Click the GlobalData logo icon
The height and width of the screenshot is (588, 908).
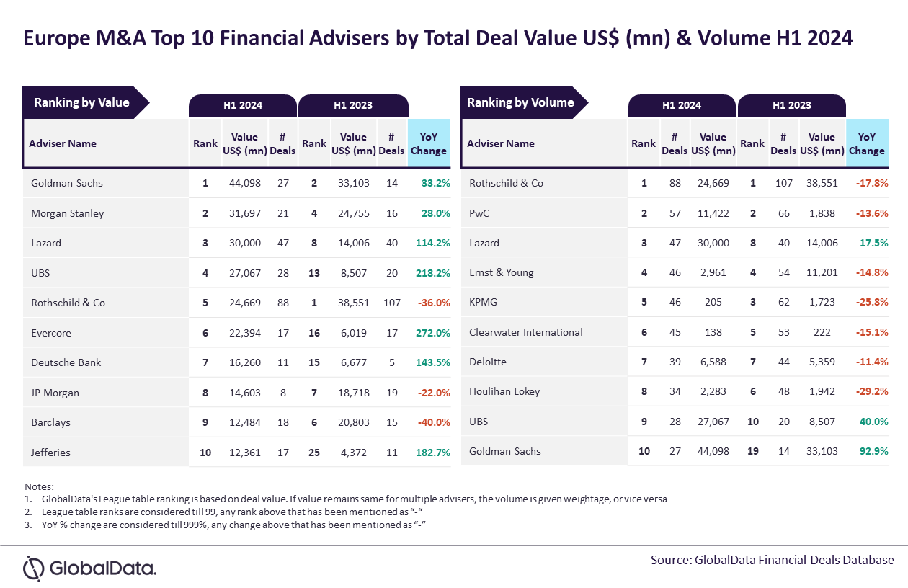(34, 569)
